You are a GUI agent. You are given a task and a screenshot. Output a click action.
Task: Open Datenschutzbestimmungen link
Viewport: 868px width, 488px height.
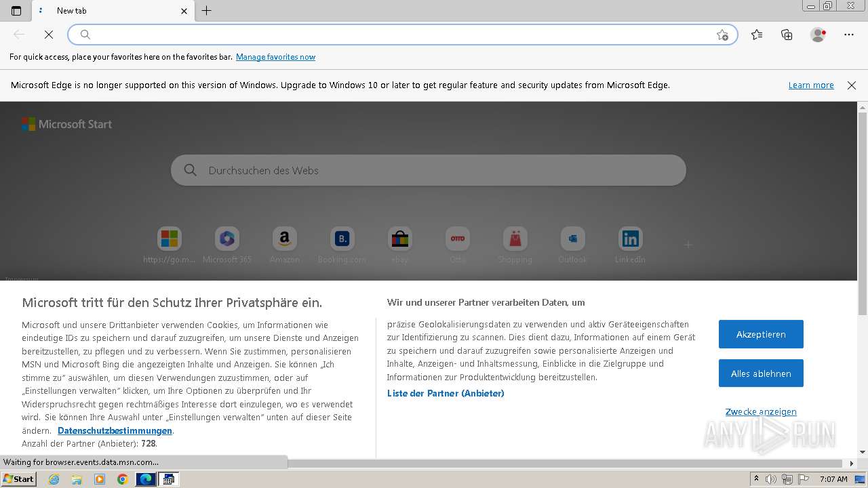[x=115, y=430]
